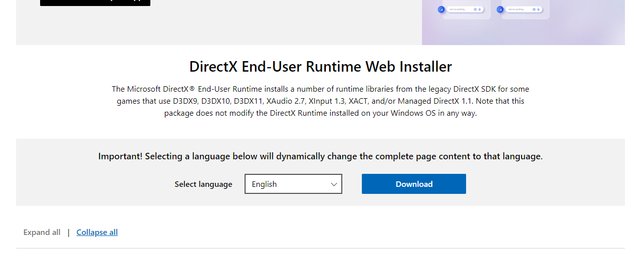This screenshot has width=644, height=256.
Task: Click microphone icon in left Ask me anything box
Action: point(480,9)
